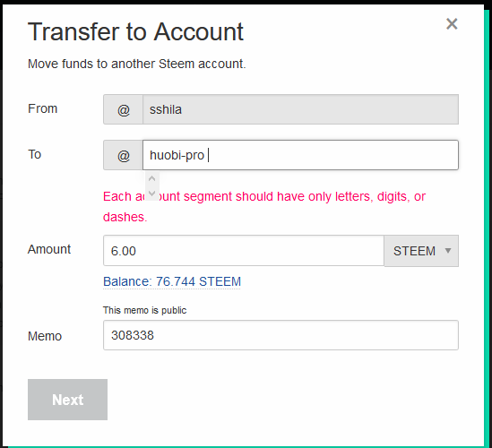Click the Memo field containing 308338
Image resolution: width=492 pixels, height=448 pixels.
pos(281,335)
